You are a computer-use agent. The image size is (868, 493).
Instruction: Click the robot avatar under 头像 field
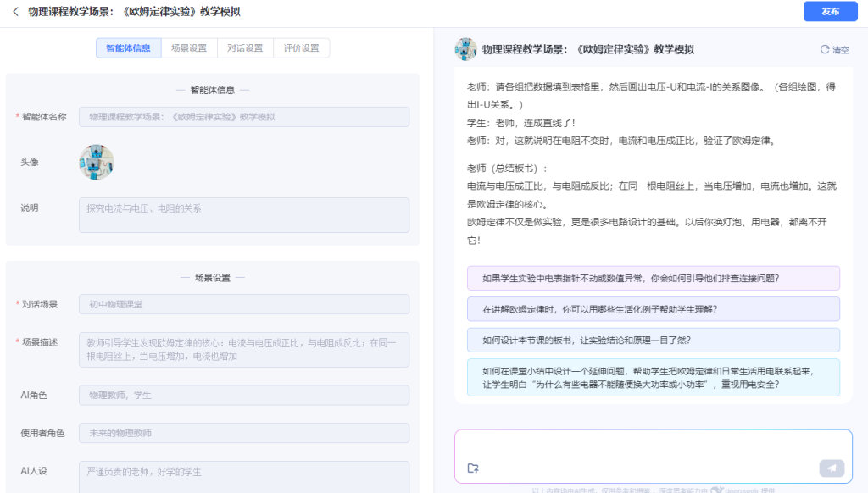96,162
